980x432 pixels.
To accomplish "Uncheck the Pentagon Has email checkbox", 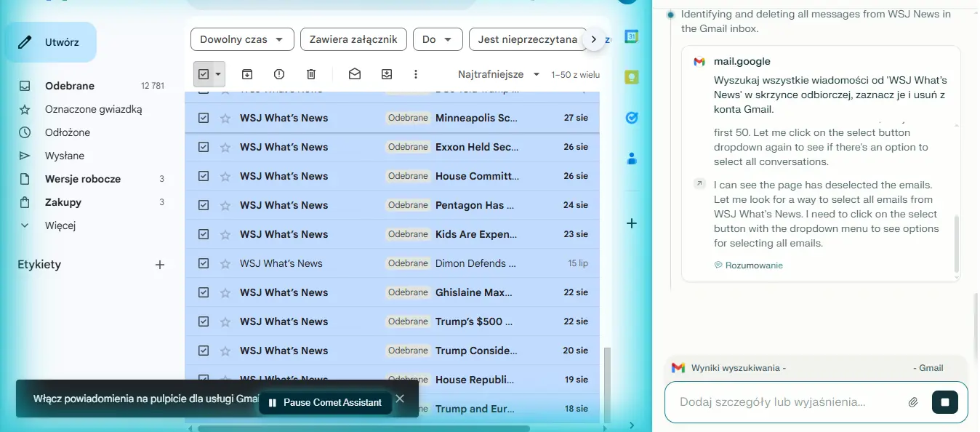I will [204, 205].
